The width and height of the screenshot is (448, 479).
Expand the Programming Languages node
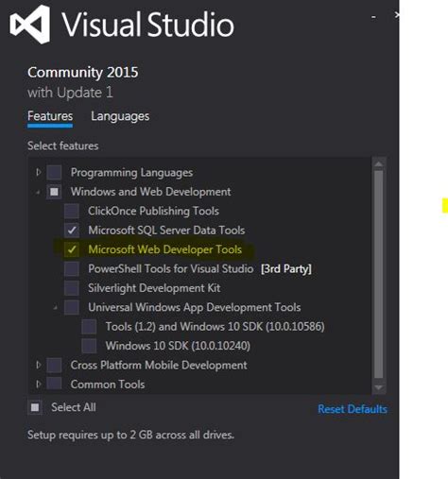[x=39, y=172]
